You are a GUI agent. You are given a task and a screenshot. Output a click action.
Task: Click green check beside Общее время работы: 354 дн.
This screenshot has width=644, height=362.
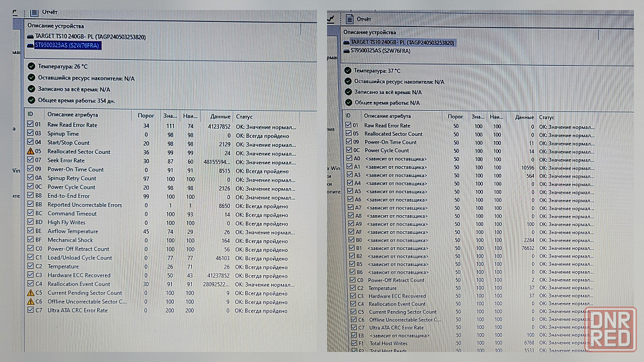coord(31,100)
